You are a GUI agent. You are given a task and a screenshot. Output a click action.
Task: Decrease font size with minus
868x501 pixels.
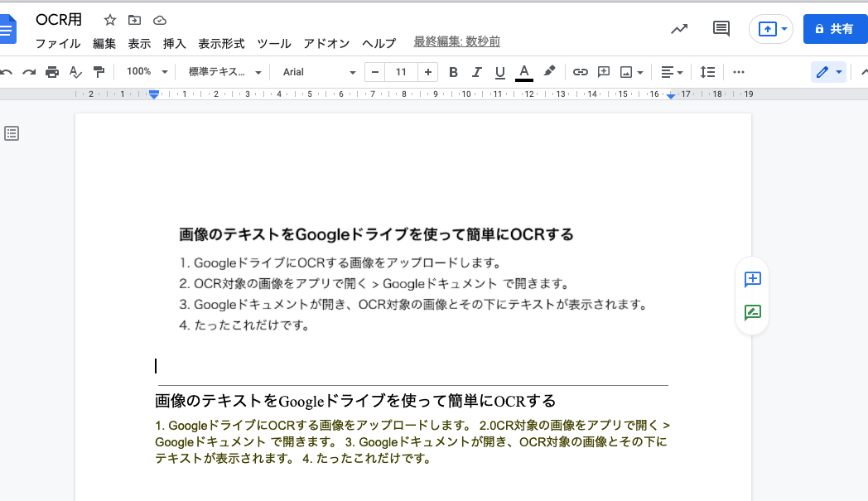(x=374, y=72)
